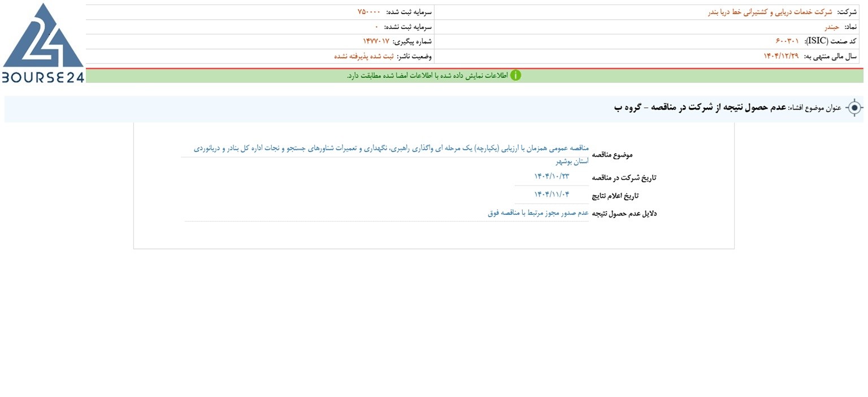The image size is (868, 397).
Task: Click publisher status ثبت شده پذیرفته نشده
Action: coord(364,56)
